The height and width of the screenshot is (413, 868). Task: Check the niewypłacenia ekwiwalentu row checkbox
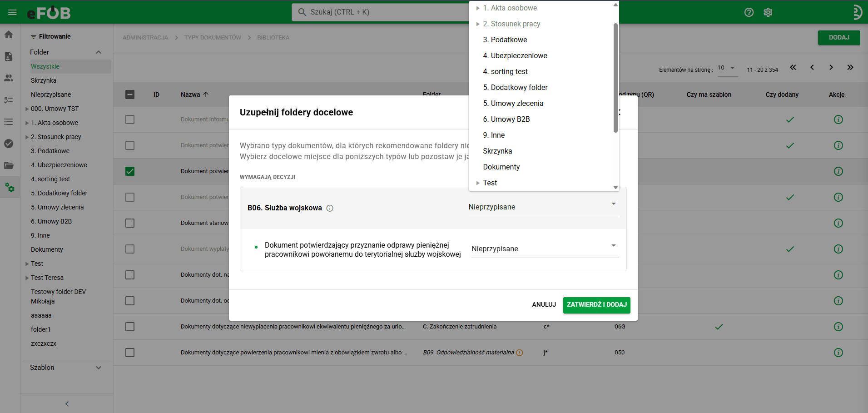click(130, 327)
